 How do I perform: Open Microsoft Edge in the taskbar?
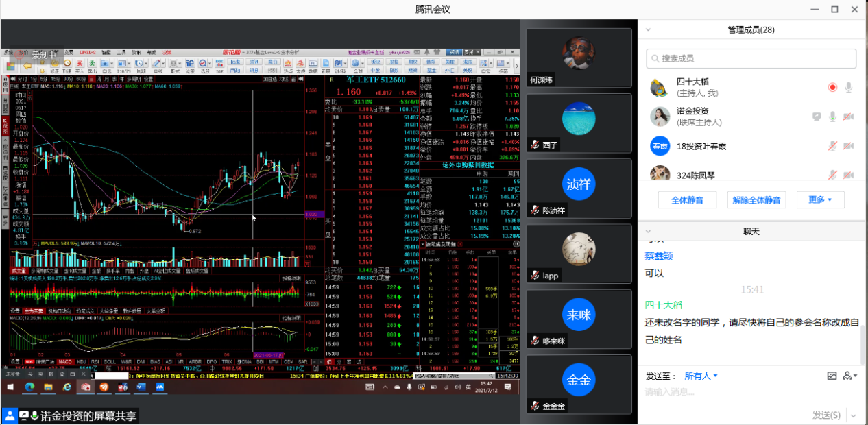[29, 387]
